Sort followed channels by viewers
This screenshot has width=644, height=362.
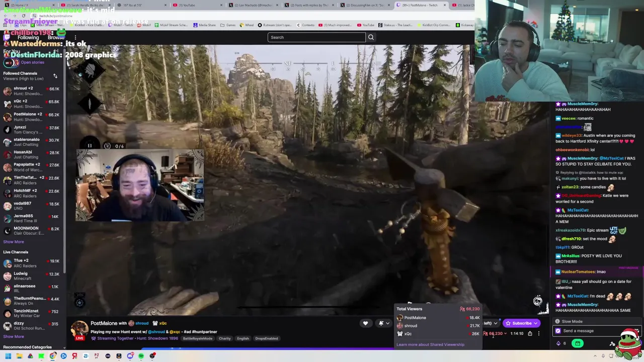coord(55,76)
